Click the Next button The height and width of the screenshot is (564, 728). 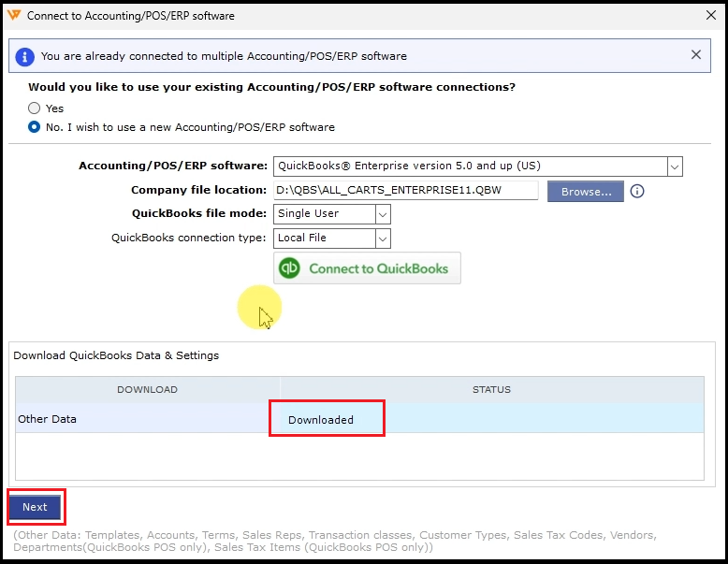coord(35,507)
